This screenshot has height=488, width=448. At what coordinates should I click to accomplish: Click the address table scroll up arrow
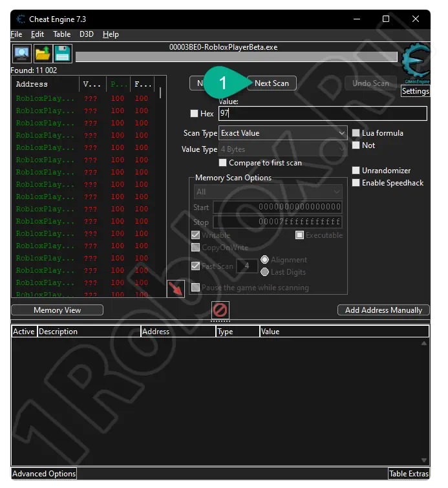click(423, 343)
